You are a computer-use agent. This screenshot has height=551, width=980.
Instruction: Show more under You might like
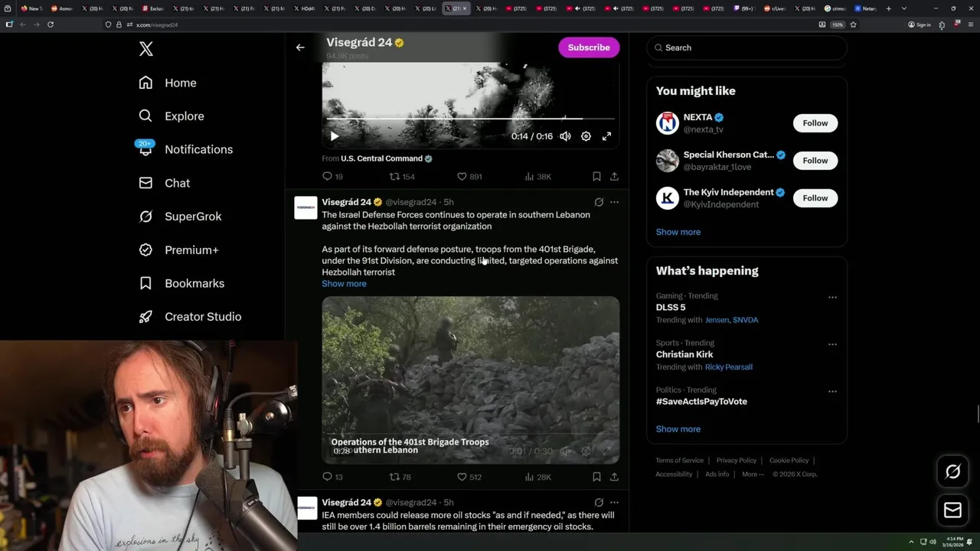pos(678,232)
